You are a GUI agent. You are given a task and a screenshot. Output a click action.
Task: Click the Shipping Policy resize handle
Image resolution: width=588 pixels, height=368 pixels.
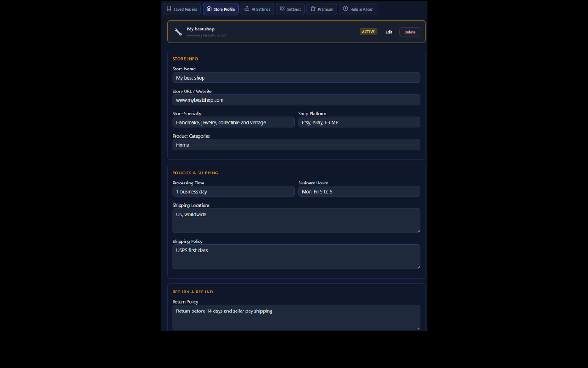(x=418, y=266)
